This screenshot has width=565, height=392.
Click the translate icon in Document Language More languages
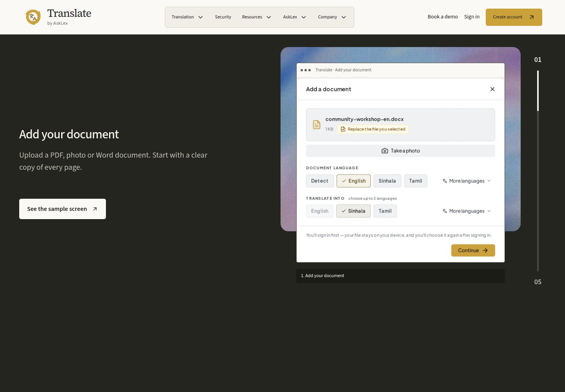[x=445, y=181]
